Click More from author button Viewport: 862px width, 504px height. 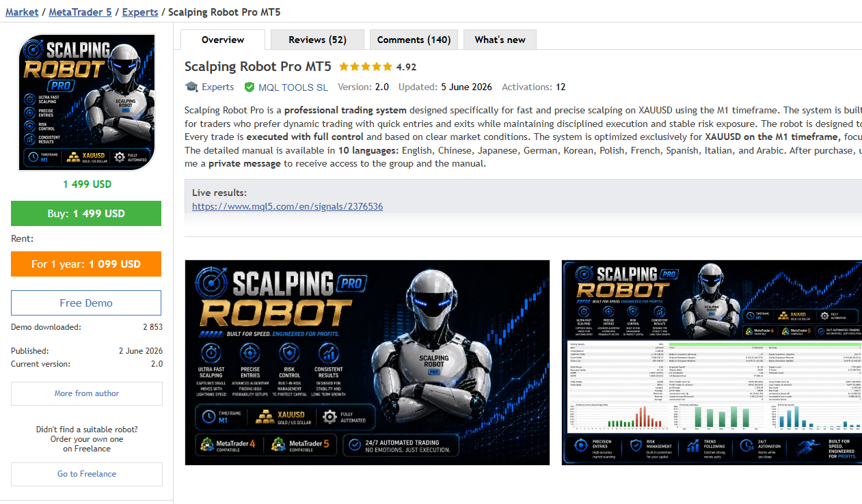(x=87, y=393)
